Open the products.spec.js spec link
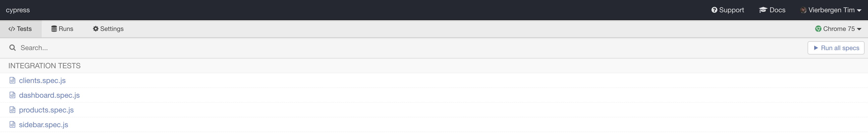Screen dimensions: 868x136 (x=46, y=110)
